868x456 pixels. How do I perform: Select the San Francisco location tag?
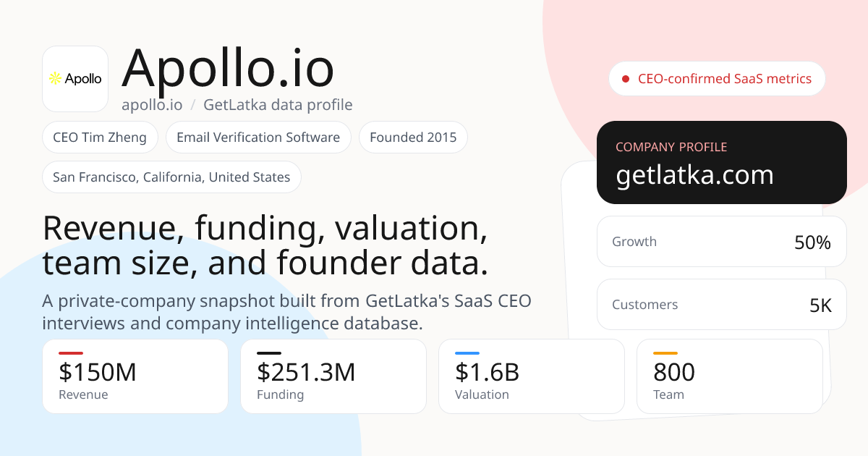(171, 177)
